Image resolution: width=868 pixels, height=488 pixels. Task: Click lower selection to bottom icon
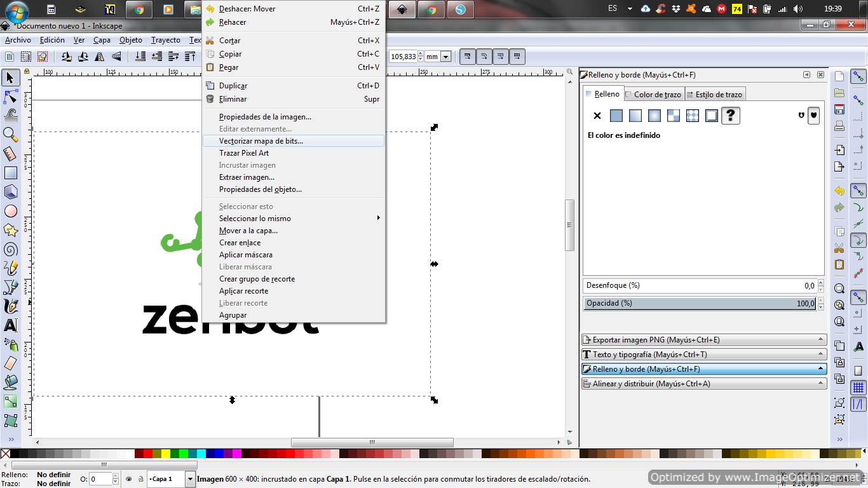point(141,57)
